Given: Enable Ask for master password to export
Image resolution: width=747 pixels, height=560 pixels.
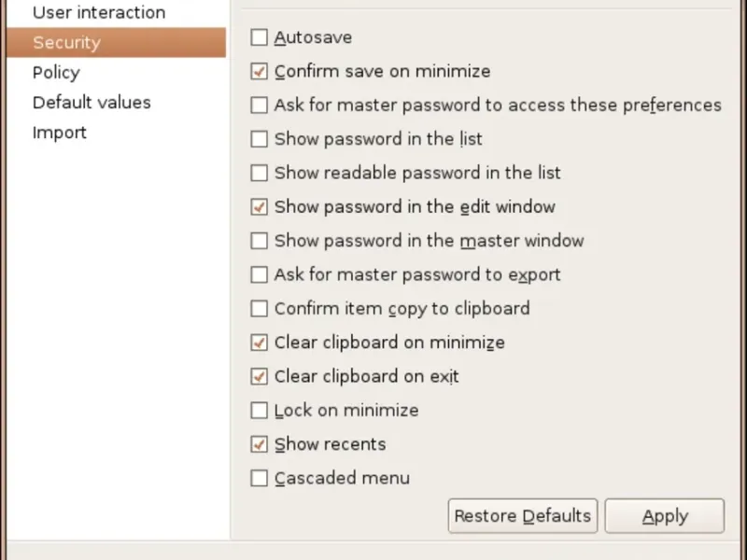Looking at the screenshot, I should pyautogui.click(x=260, y=275).
